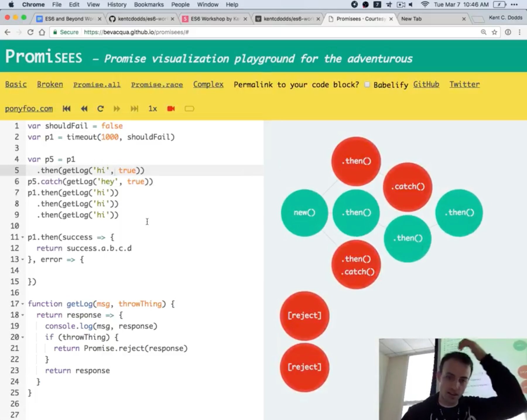
Task: Collapse the getLog function at line 17
Action: (x=23, y=304)
